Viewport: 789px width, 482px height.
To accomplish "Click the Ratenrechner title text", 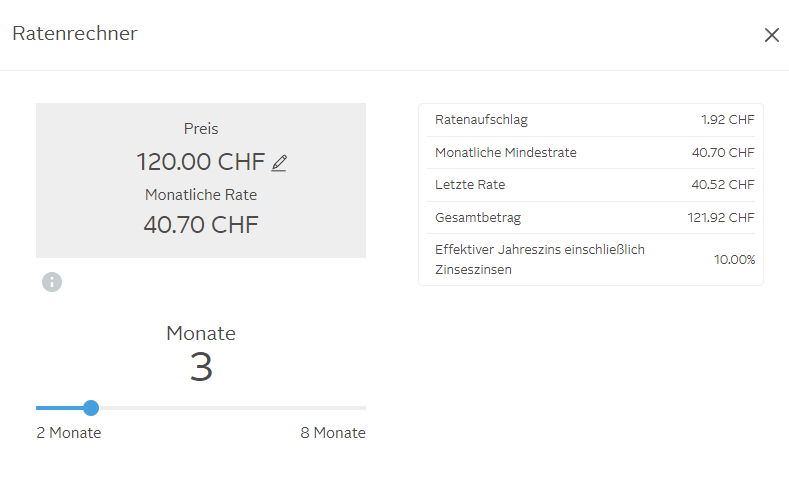I will tap(75, 34).
